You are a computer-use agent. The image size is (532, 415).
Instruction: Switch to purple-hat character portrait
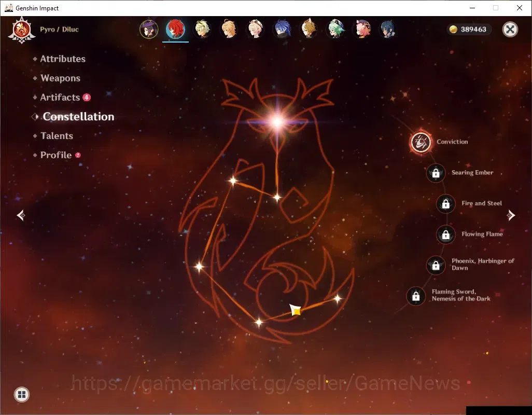click(x=149, y=29)
